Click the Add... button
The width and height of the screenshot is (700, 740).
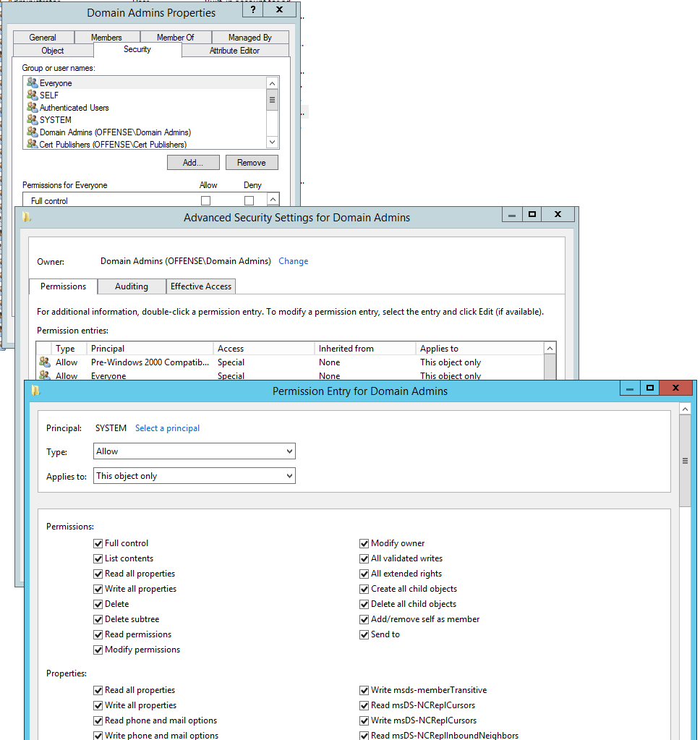coord(193,163)
